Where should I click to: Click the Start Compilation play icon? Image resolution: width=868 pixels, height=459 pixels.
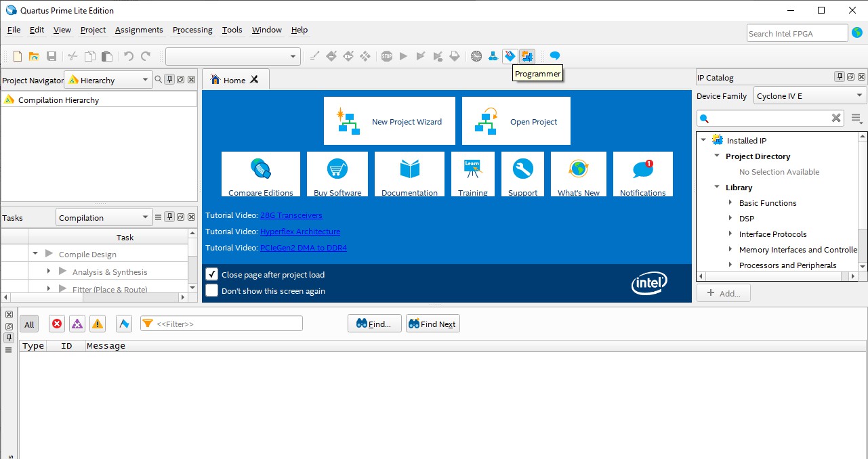[403, 56]
